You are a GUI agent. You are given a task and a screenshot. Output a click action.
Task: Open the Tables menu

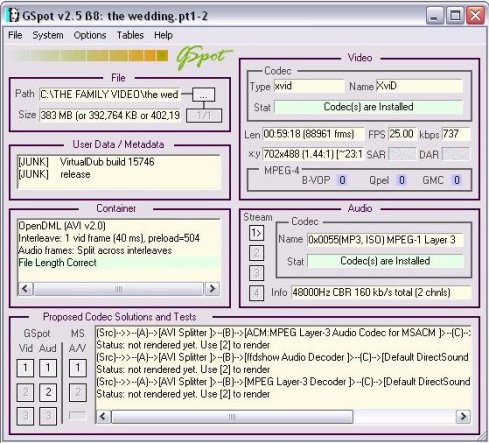pyautogui.click(x=130, y=35)
